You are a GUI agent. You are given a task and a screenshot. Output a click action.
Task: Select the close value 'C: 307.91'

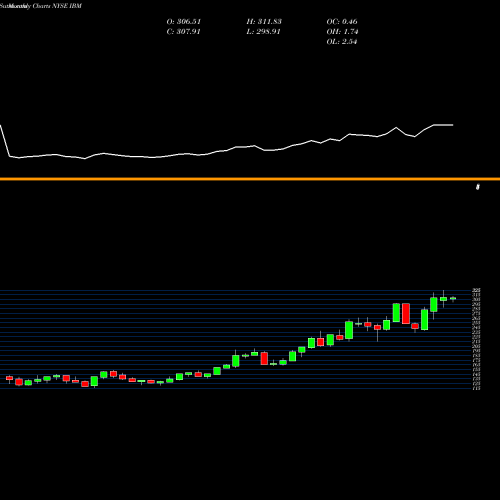click(183, 32)
